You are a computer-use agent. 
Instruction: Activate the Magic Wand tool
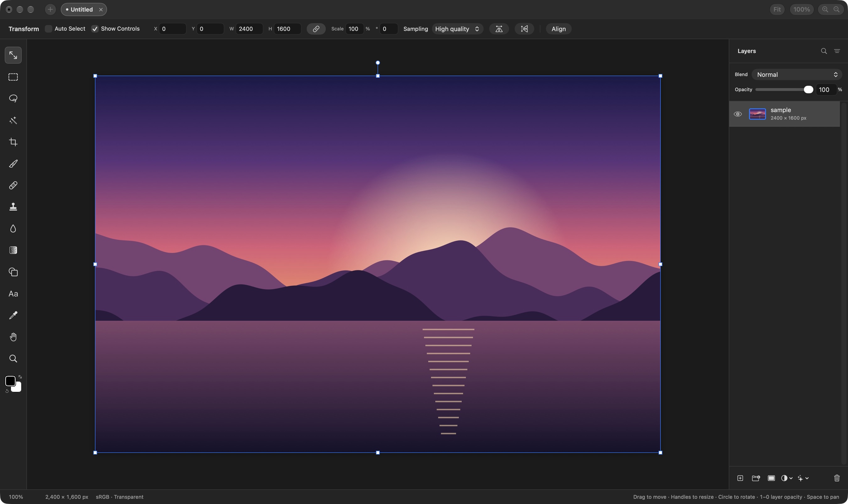13,120
